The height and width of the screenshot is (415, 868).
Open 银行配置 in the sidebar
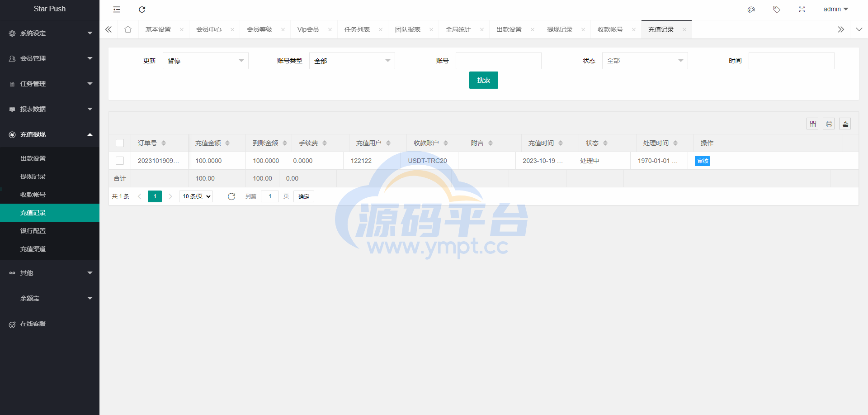tap(50, 231)
